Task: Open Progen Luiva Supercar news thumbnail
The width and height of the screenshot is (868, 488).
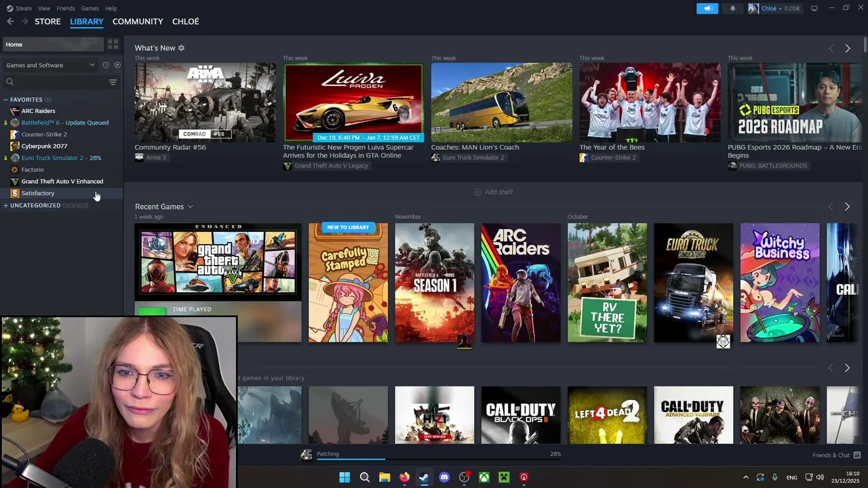Action: point(353,102)
